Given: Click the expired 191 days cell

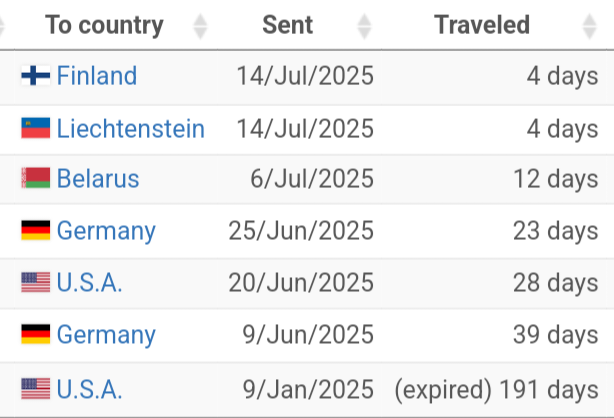Looking at the screenshot, I should point(496,390).
